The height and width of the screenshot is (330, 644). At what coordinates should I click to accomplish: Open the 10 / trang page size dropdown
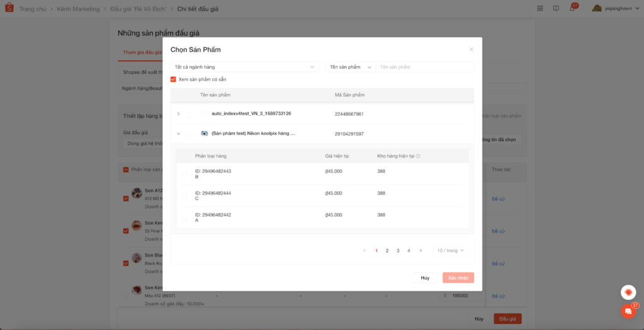(450, 251)
